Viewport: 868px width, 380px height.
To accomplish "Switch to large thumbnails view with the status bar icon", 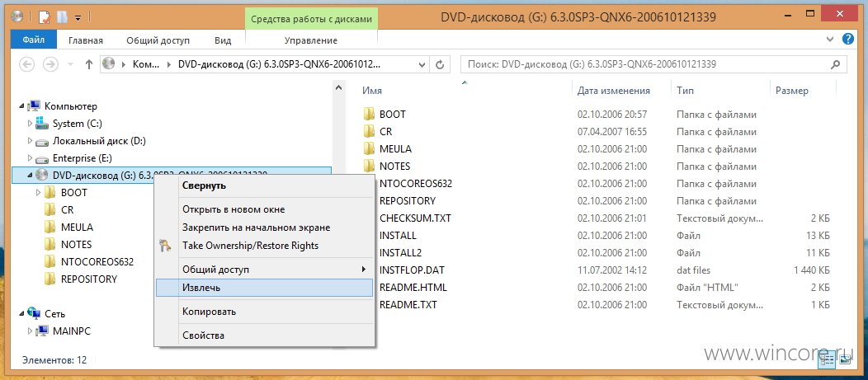I will [845, 360].
